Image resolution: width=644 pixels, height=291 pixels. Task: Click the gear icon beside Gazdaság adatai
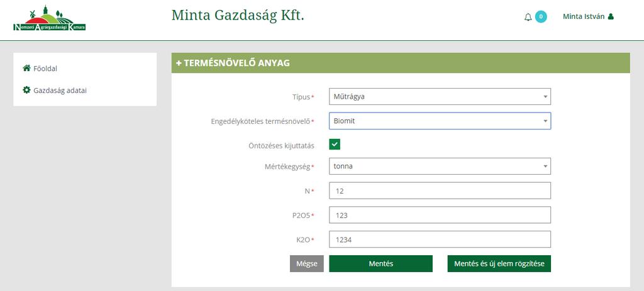(x=26, y=90)
